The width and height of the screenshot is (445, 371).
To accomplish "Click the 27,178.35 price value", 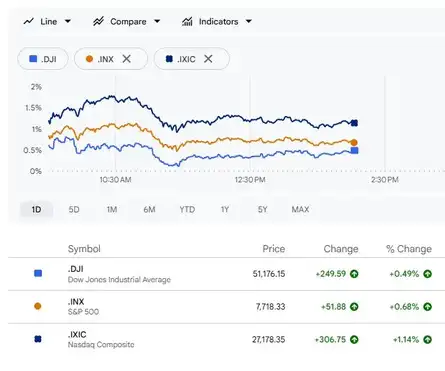I will point(268,340).
